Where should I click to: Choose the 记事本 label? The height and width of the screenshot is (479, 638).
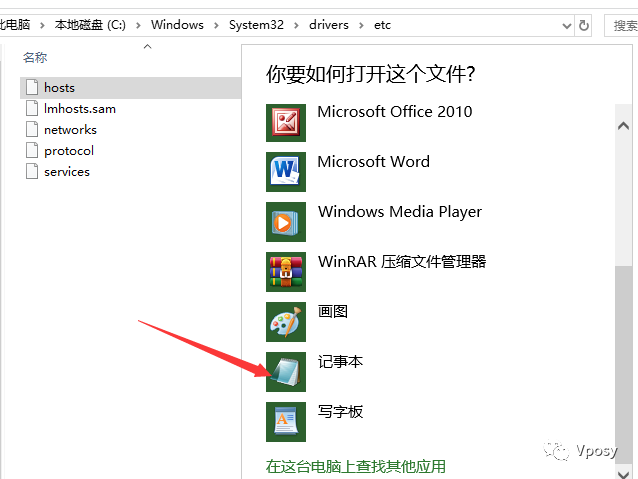[x=340, y=362]
